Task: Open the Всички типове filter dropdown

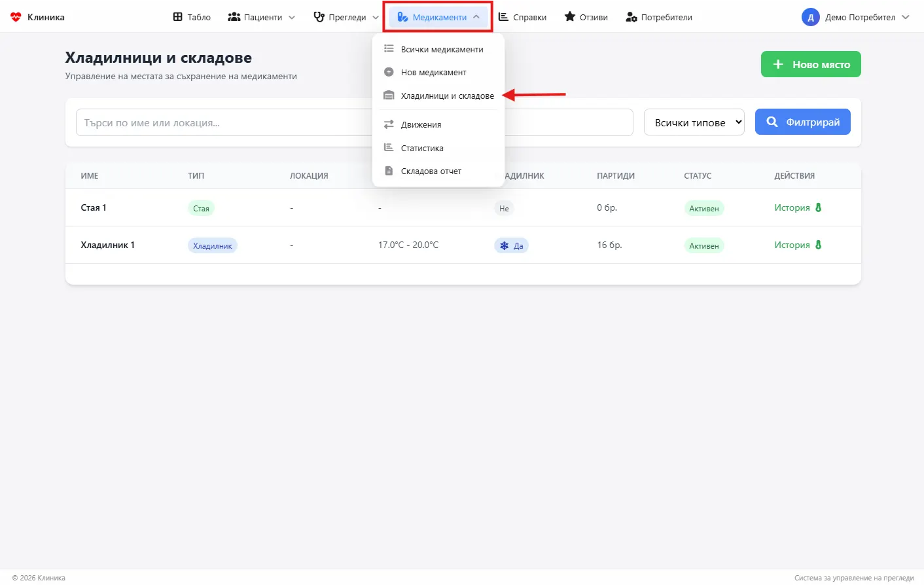Action: pos(694,122)
